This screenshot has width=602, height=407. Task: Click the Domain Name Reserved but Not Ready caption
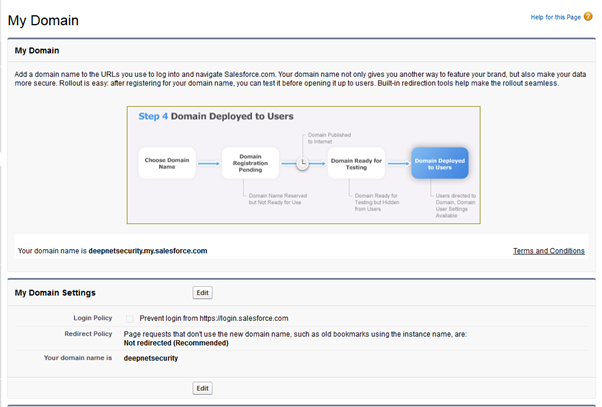click(278, 199)
